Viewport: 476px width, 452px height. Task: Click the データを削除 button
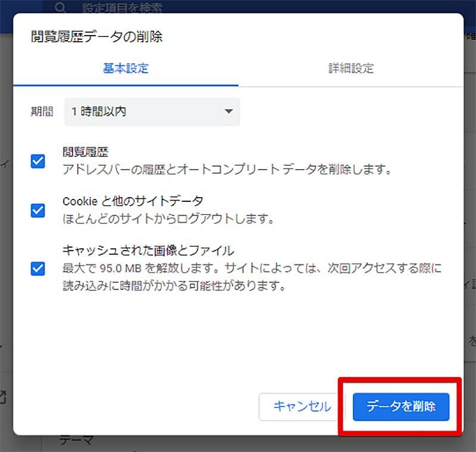coord(400,406)
